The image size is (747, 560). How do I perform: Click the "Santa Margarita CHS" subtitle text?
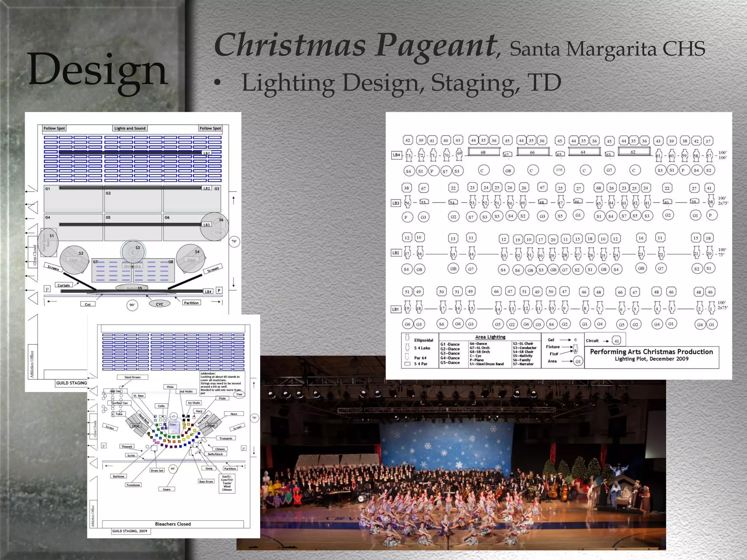coord(607,49)
